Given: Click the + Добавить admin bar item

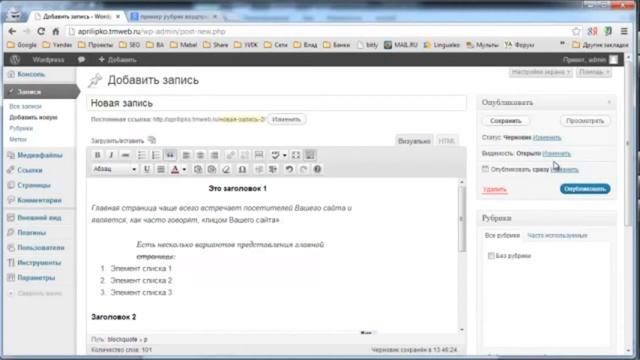Looking at the screenshot, I should click(118, 60).
